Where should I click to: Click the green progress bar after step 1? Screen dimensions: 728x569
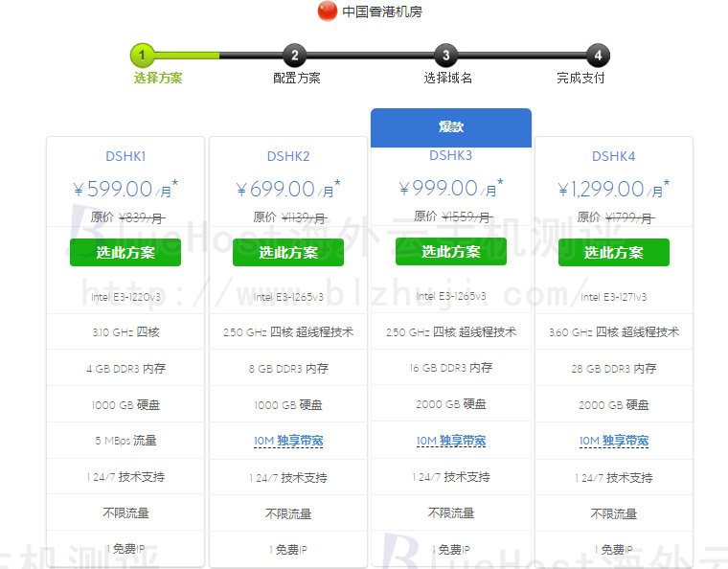click(x=187, y=56)
